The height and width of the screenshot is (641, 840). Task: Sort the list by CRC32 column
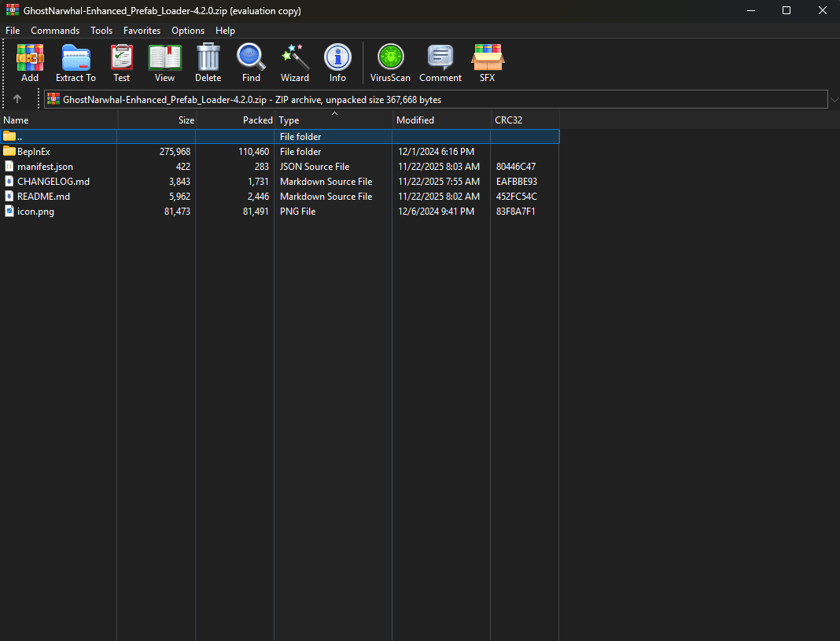pyautogui.click(x=525, y=120)
